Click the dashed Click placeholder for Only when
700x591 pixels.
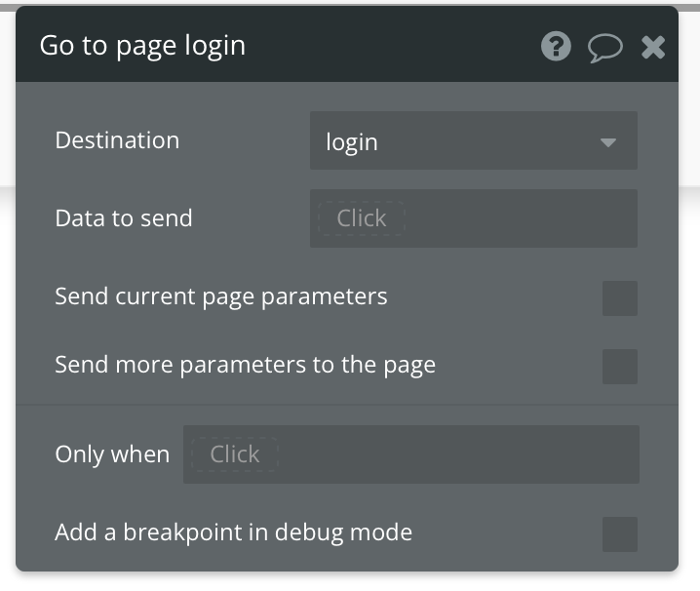235,454
